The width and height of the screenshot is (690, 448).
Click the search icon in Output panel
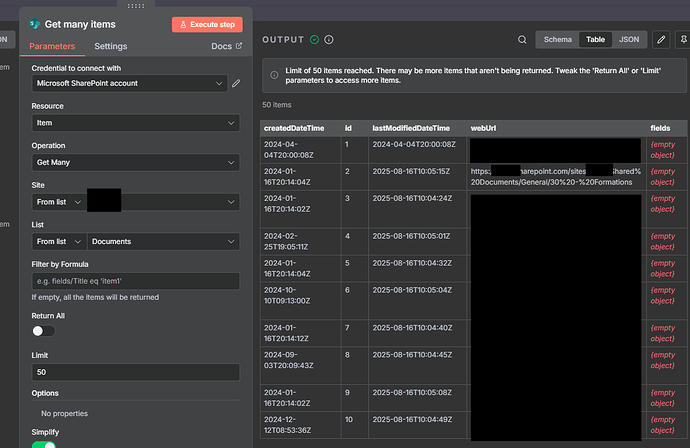pos(522,40)
